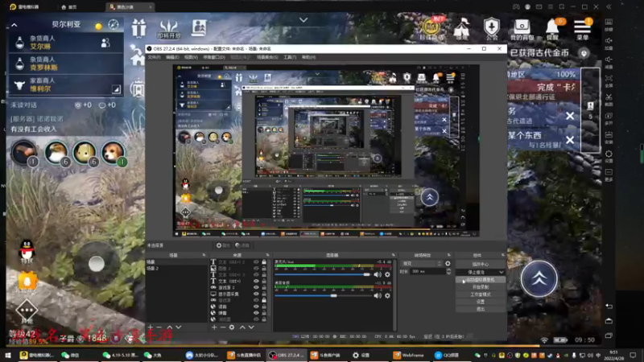
Task: Collapse the 贝尔利亚 NPC list chevron
Action: pyautogui.click(x=14, y=25)
